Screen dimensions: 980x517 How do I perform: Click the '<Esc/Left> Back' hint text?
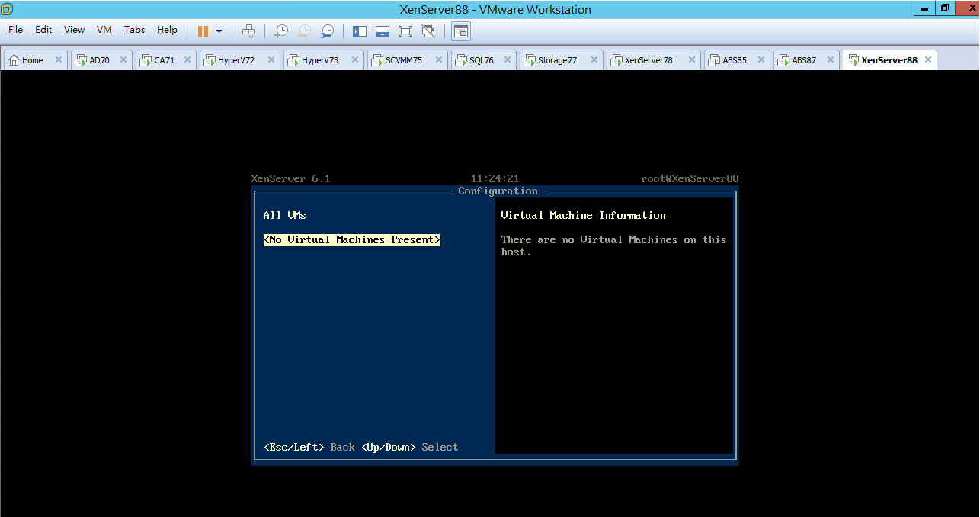pyautogui.click(x=309, y=447)
